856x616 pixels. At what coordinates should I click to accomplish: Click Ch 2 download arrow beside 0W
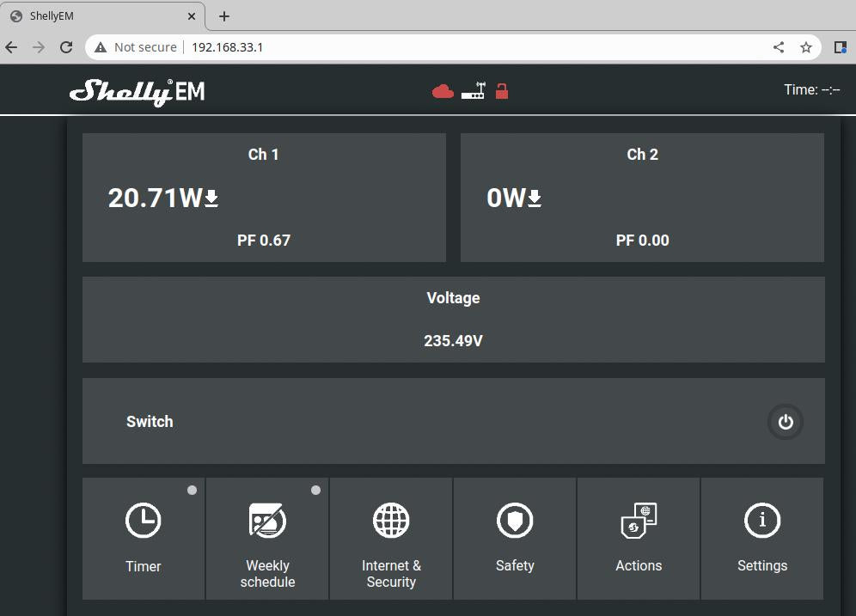tap(535, 199)
